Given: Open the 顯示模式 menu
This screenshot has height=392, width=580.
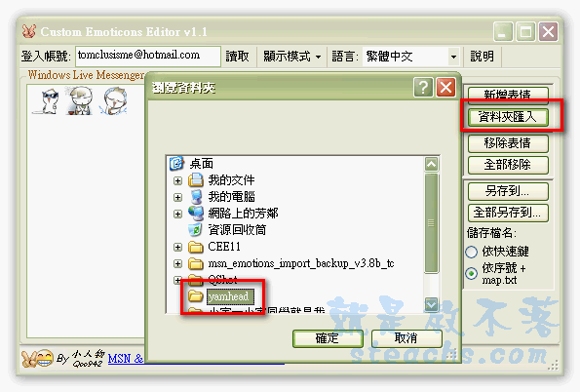Looking at the screenshot, I should point(291,57).
